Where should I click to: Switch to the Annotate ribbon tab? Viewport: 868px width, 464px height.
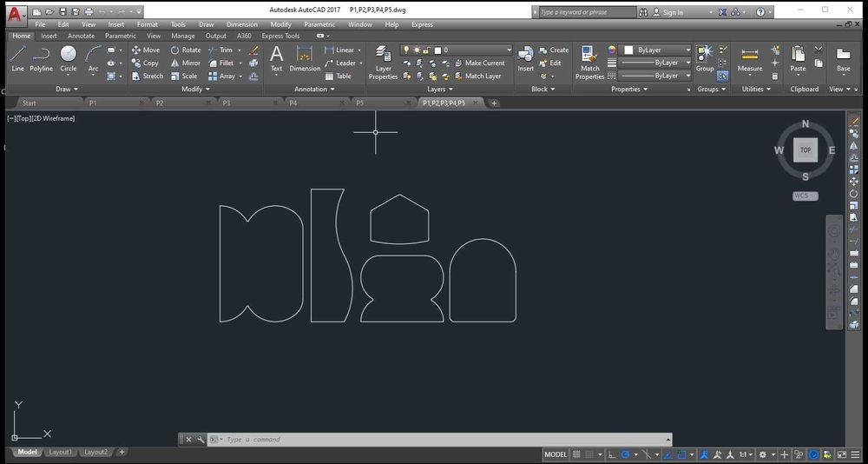[x=81, y=36]
